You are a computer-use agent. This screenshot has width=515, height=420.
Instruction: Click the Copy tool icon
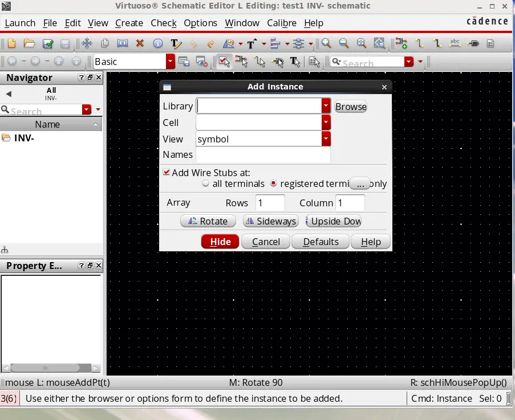pos(105,43)
